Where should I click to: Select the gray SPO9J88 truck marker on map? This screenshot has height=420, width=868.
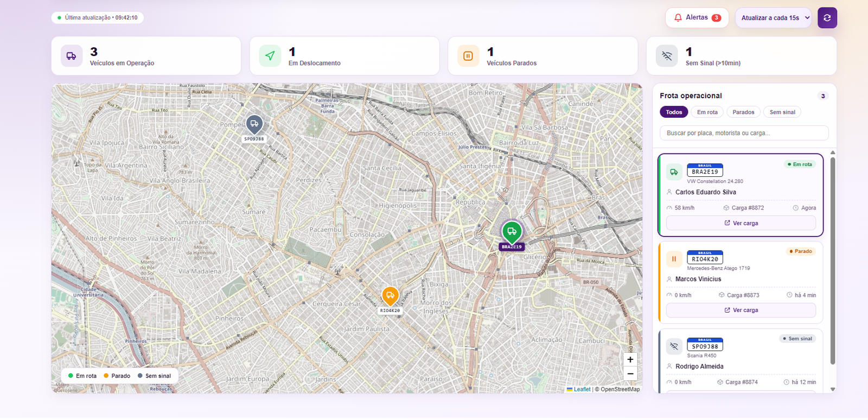click(x=254, y=124)
